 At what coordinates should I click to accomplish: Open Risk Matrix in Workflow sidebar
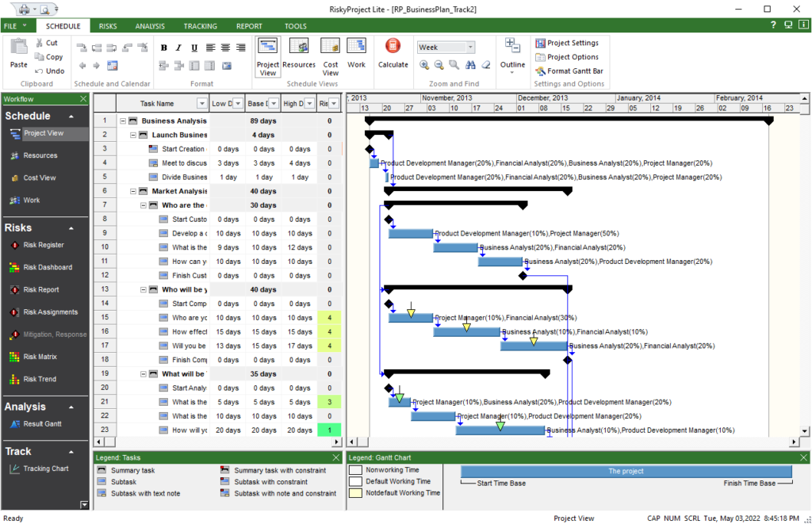tap(40, 357)
